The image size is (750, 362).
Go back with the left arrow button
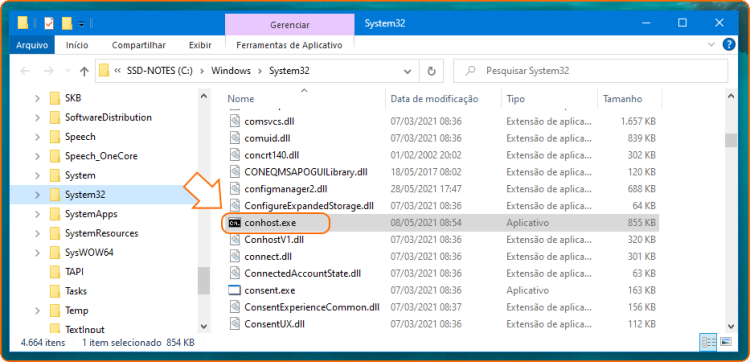[25, 71]
